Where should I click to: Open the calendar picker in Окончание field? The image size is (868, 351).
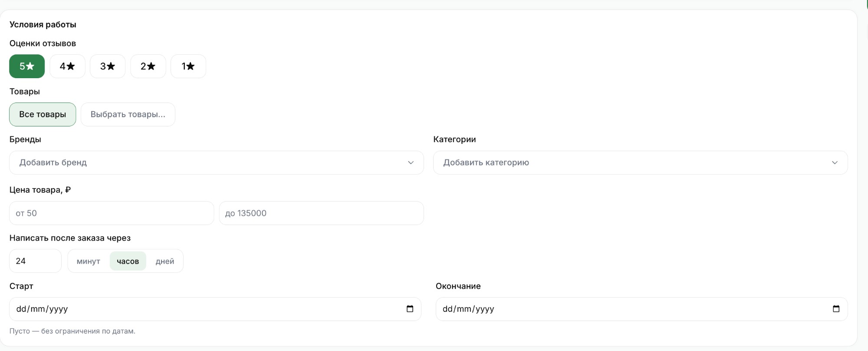click(836, 309)
